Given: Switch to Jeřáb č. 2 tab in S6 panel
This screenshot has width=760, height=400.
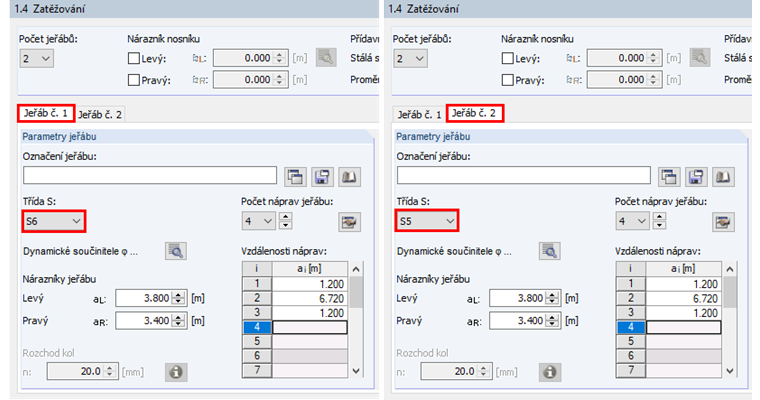Looking at the screenshot, I should [x=100, y=114].
